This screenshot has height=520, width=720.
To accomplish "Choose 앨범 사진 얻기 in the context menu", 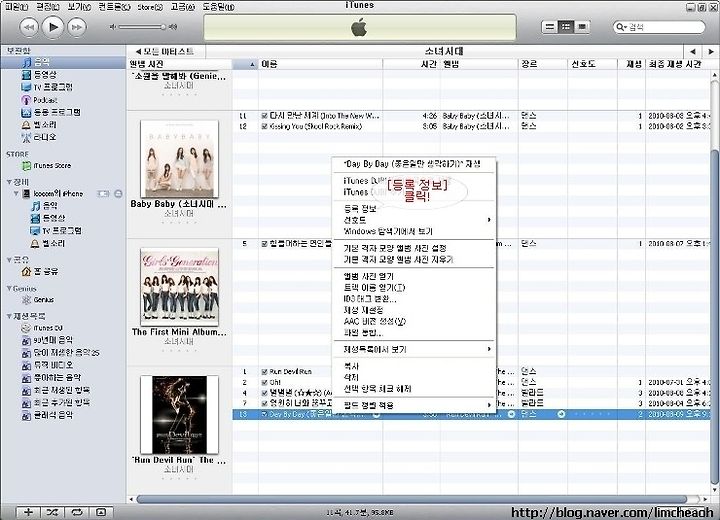I will [x=368, y=276].
